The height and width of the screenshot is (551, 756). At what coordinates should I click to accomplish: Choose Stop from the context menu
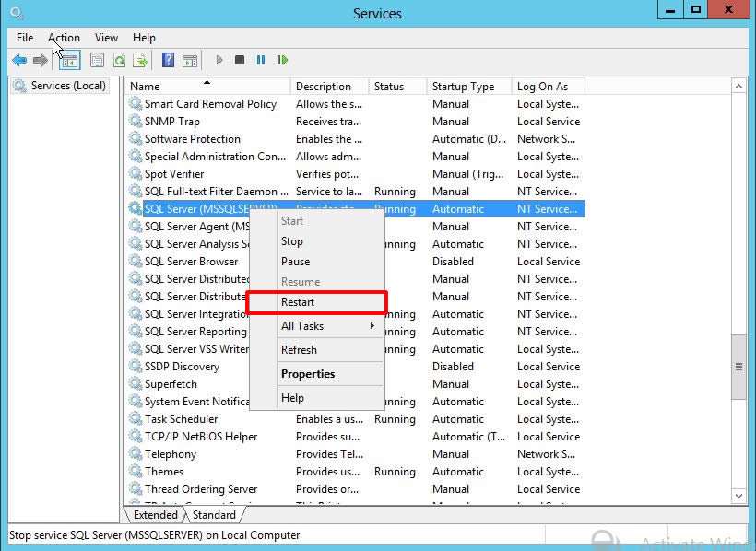(x=292, y=241)
